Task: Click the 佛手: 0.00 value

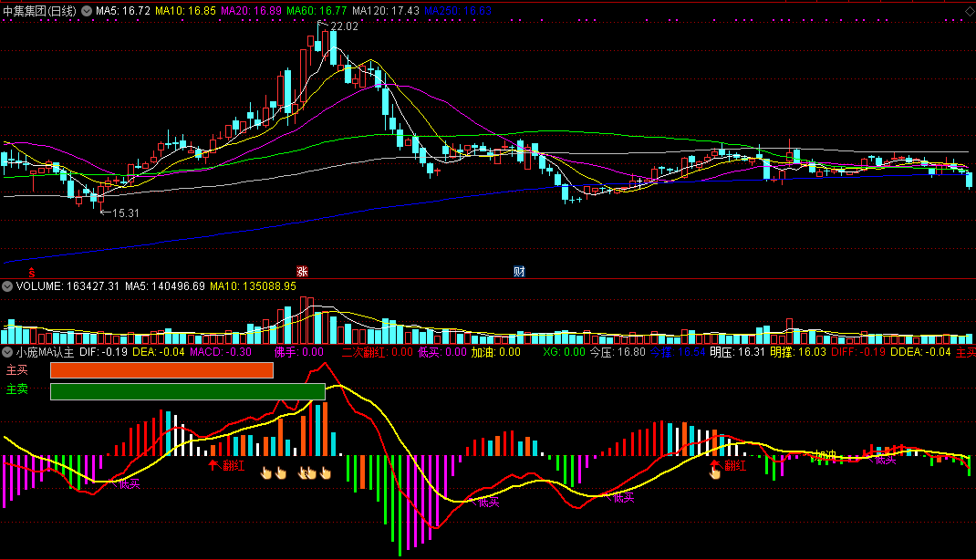Action: click(x=299, y=352)
